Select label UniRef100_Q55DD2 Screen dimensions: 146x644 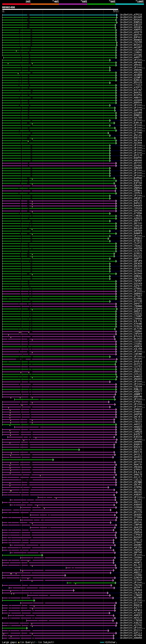click(131, 65)
